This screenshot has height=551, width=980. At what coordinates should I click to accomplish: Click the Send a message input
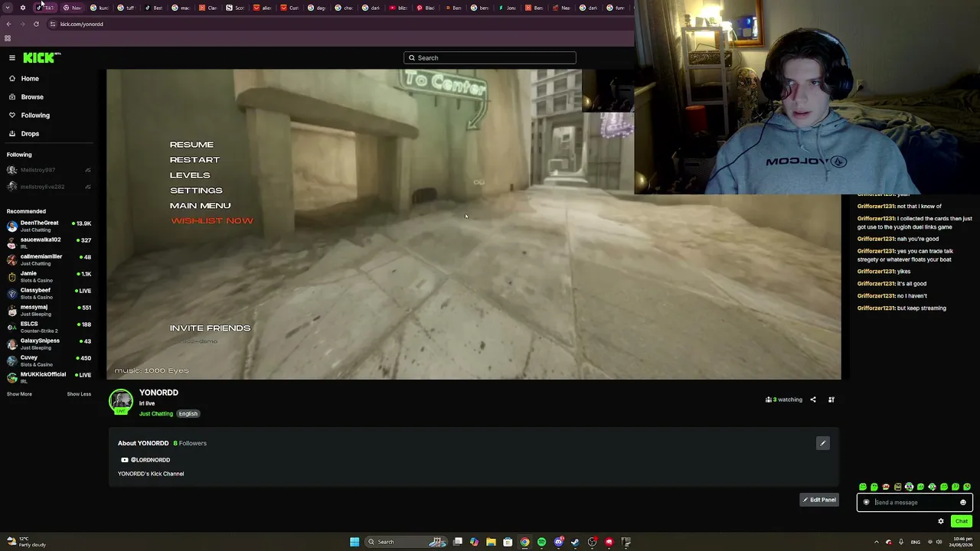coord(915,503)
